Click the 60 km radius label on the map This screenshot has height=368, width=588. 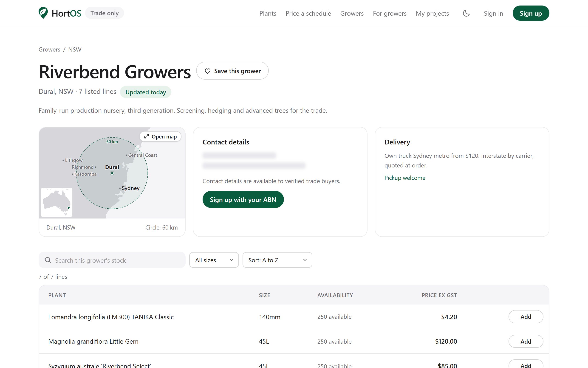[x=112, y=142]
